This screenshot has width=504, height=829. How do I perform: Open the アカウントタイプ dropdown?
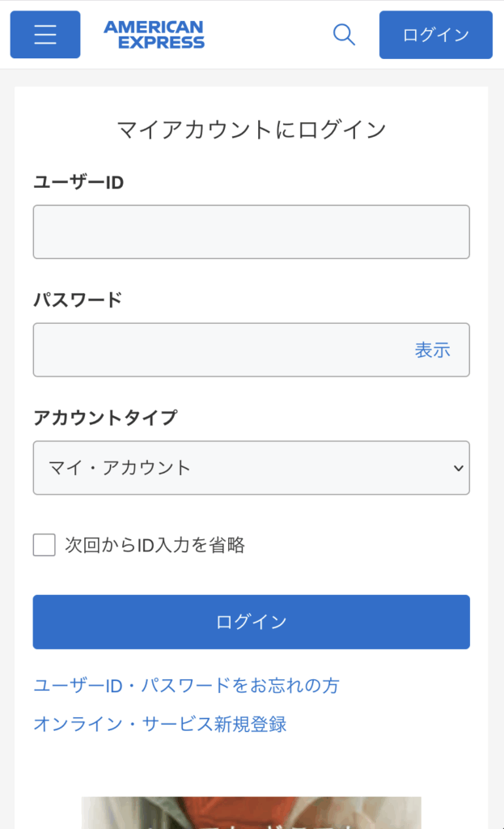pyautogui.click(x=251, y=467)
